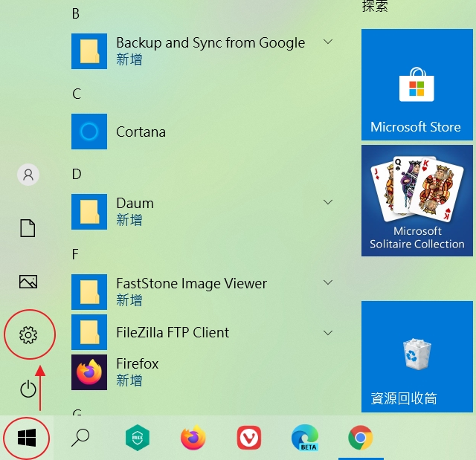
Task: Launch Vivaldi from the taskbar
Action: pyautogui.click(x=249, y=438)
